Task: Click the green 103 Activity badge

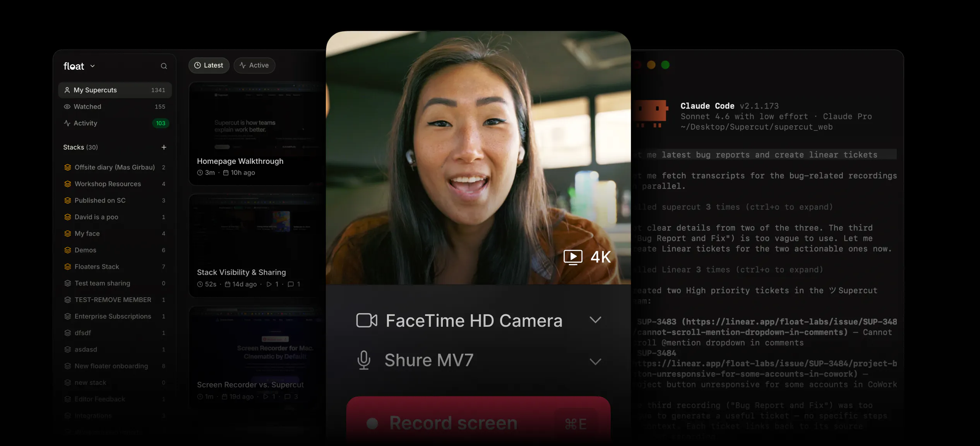Action: tap(161, 123)
